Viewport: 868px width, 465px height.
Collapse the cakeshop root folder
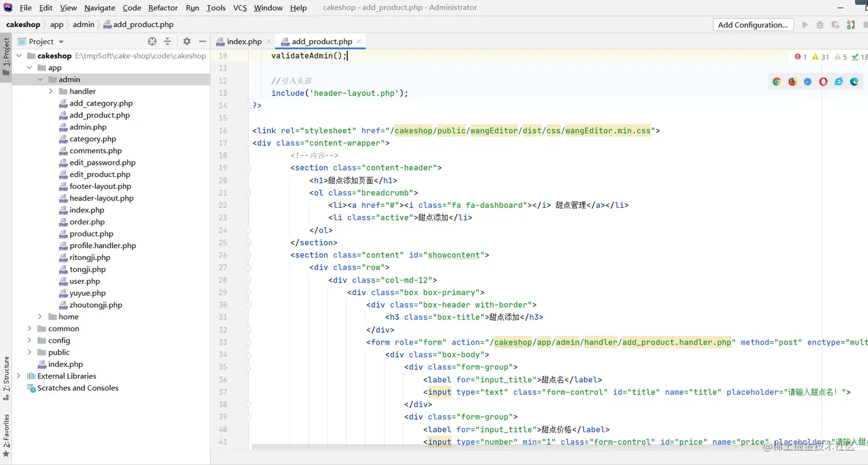point(19,56)
